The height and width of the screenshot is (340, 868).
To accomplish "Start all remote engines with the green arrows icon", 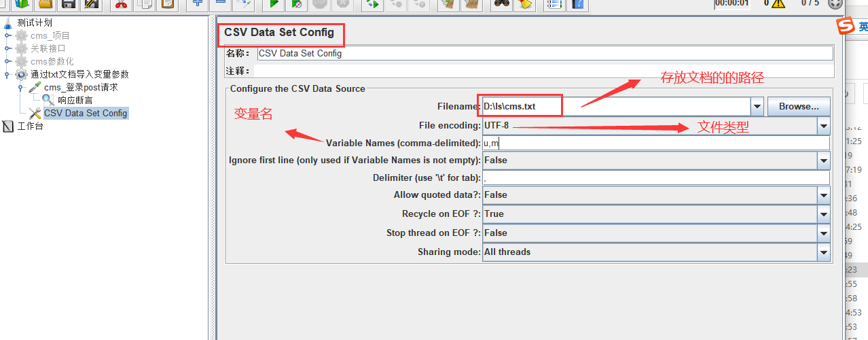I will click(372, 4).
